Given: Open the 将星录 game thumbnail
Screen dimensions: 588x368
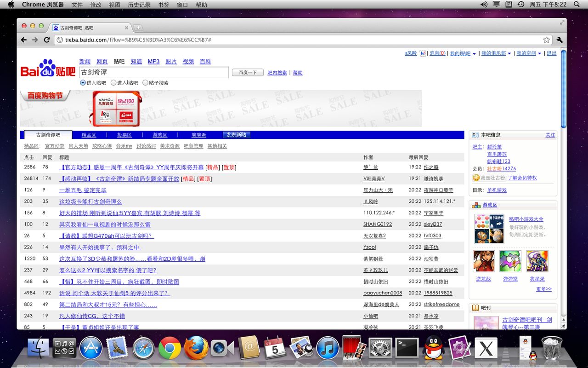Looking at the screenshot, I should coord(537,261).
